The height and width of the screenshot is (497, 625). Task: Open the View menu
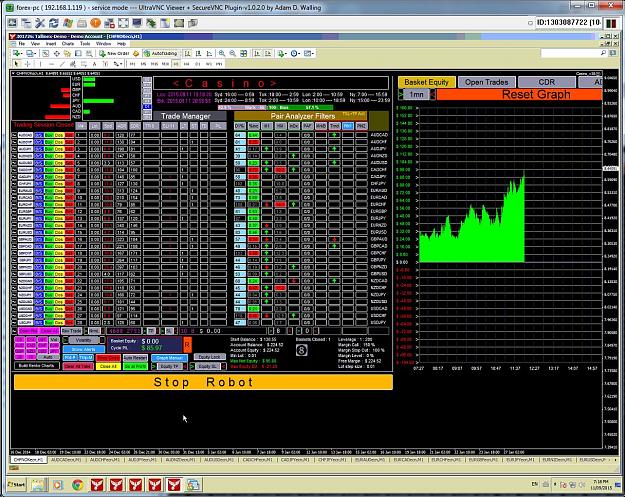click(x=35, y=43)
